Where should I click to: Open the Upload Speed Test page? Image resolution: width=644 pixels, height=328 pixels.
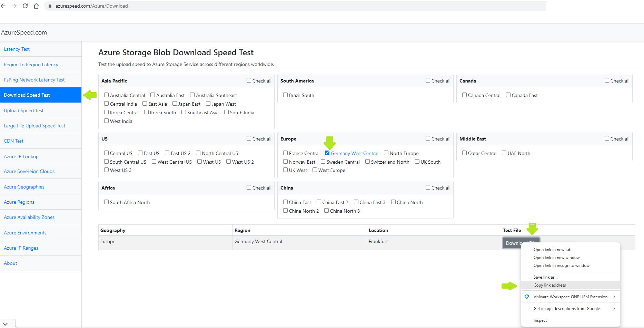pos(24,110)
